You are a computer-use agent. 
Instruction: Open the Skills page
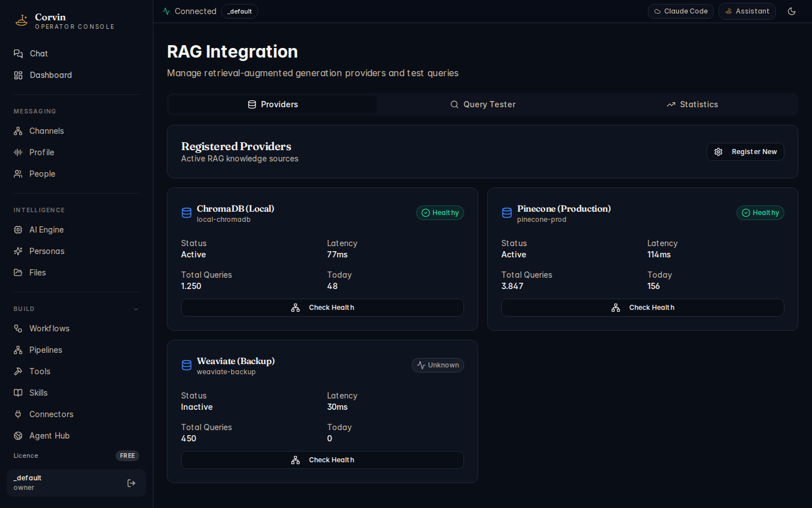pos(76,393)
